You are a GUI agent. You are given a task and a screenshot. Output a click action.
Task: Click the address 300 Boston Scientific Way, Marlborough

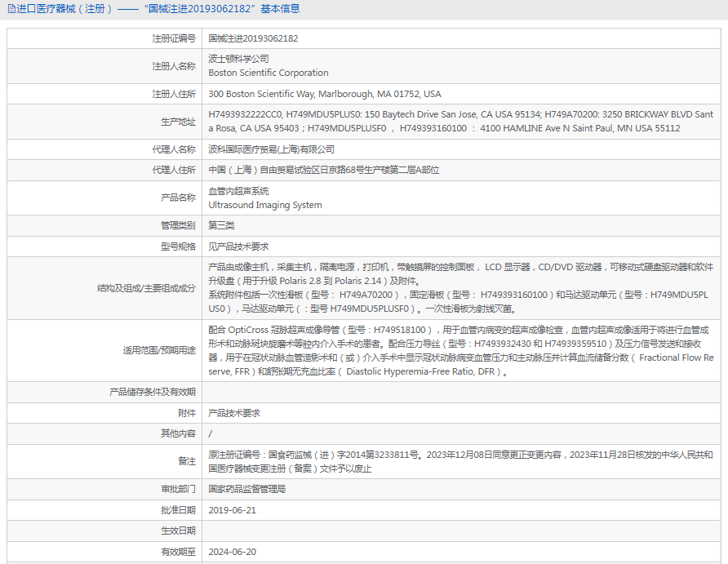[325, 94]
